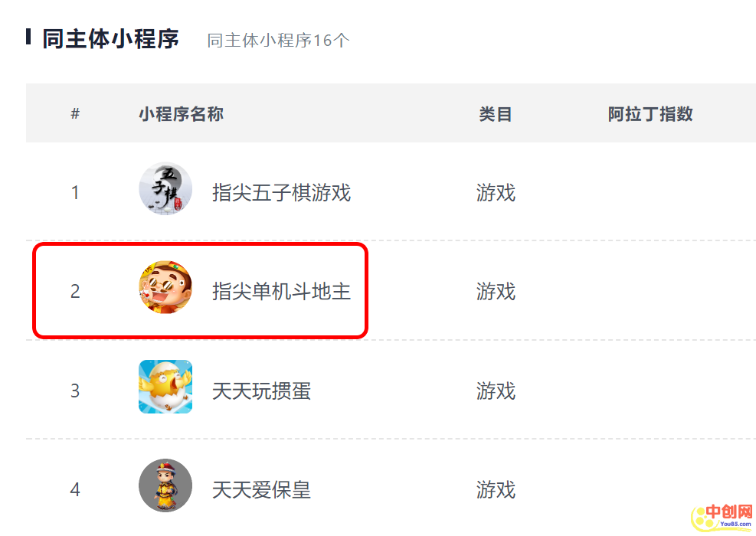Image resolution: width=756 pixels, height=536 pixels.
Task: Click 游戏 category for 天天玩掼蛋
Action: (x=496, y=391)
